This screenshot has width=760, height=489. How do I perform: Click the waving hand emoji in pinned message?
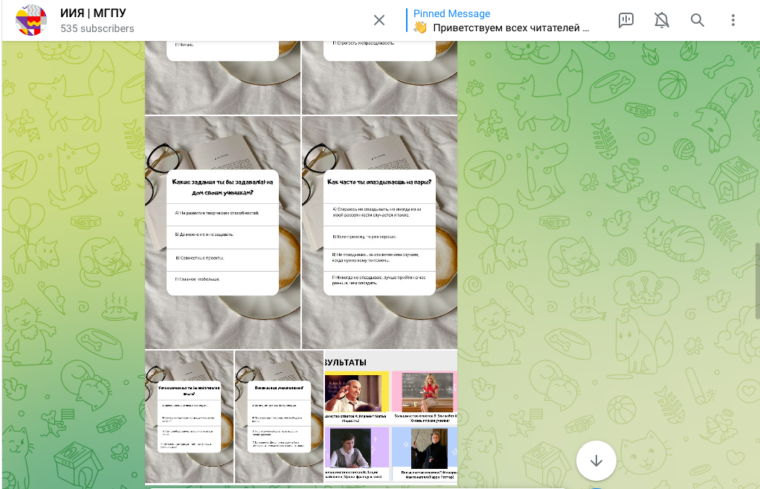pyautogui.click(x=420, y=28)
